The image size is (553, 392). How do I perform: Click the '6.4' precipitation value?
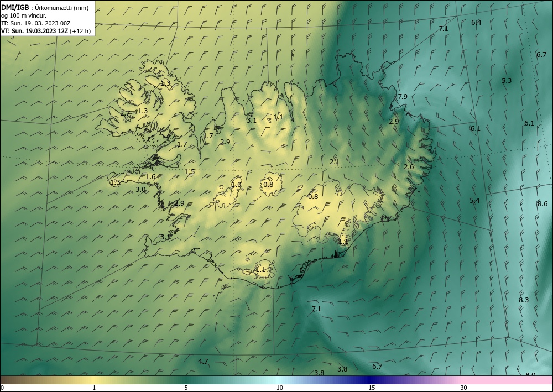[x=476, y=23]
